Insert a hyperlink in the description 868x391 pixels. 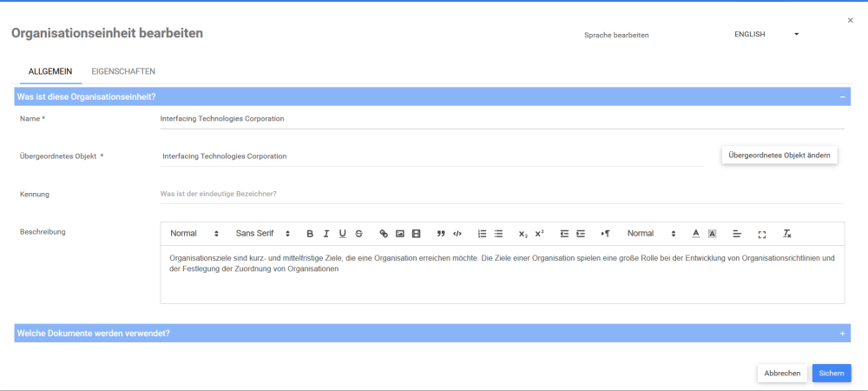[x=384, y=234]
